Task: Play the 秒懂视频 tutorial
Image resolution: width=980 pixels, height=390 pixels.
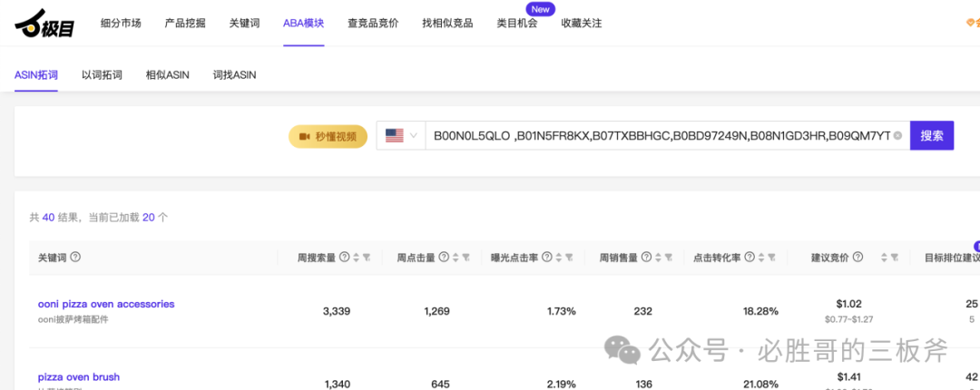Action: coord(328,136)
